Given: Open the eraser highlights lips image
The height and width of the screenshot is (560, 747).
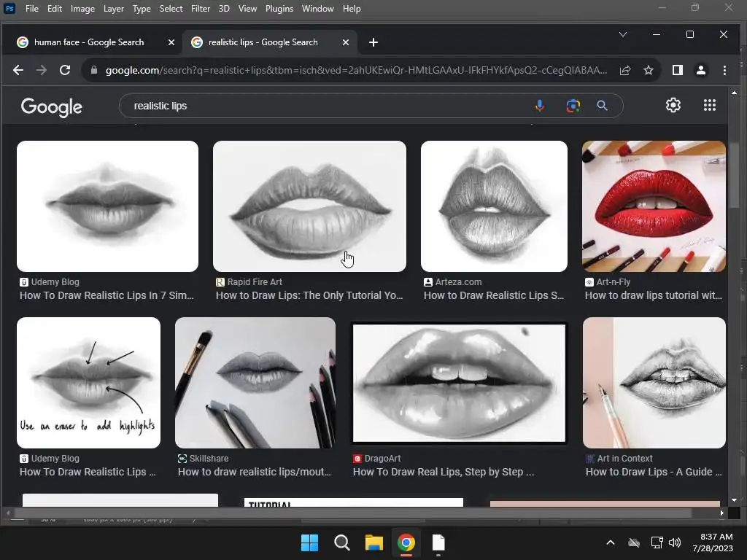Looking at the screenshot, I should pos(88,383).
